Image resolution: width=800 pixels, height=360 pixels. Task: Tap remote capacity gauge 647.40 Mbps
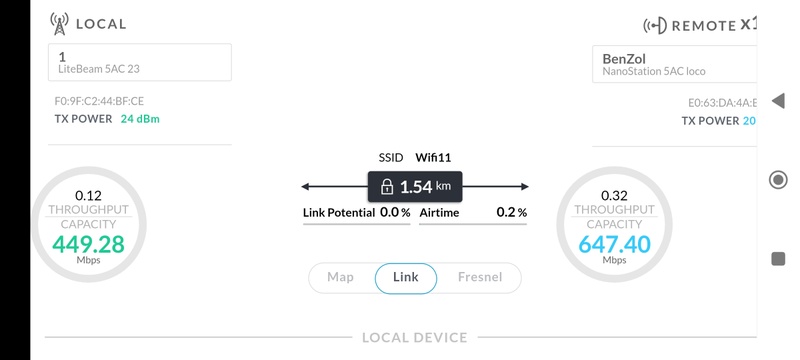click(614, 224)
